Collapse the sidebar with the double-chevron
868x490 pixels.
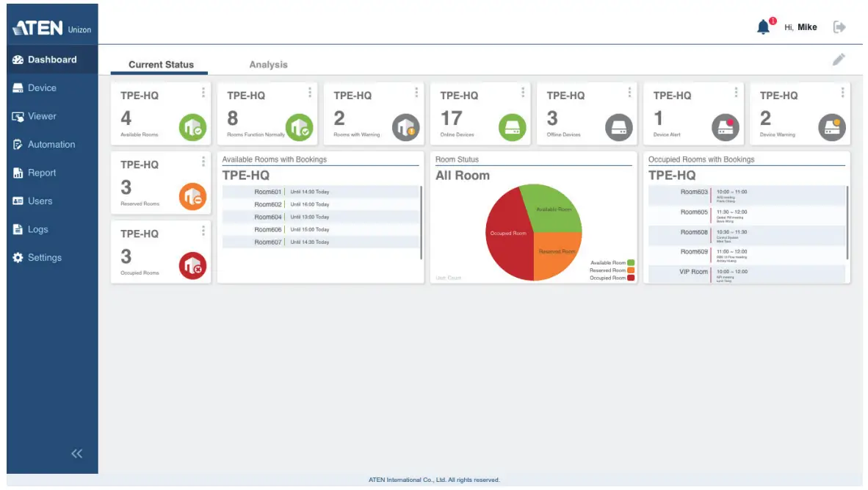[76, 454]
